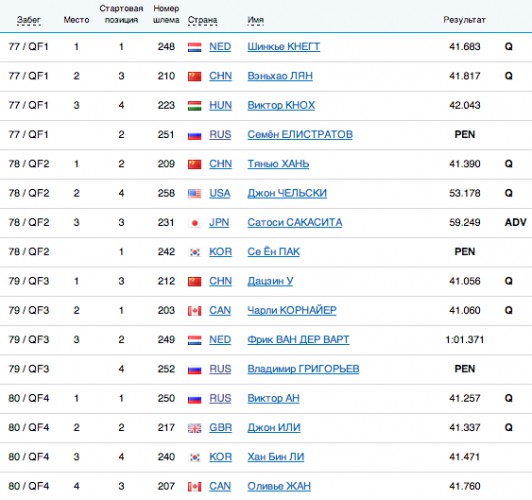The height and width of the screenshot is (500, 532).
Task: Click the HUN country code link
Action: point(221,105)
